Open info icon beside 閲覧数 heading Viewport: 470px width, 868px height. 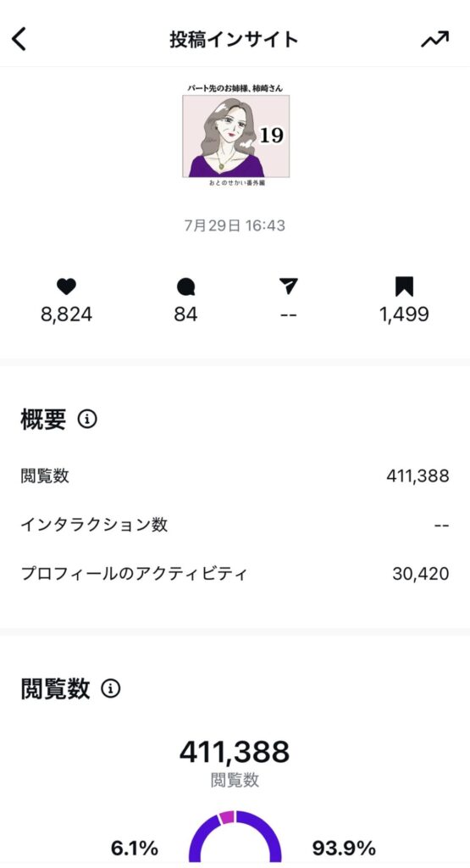111,688
